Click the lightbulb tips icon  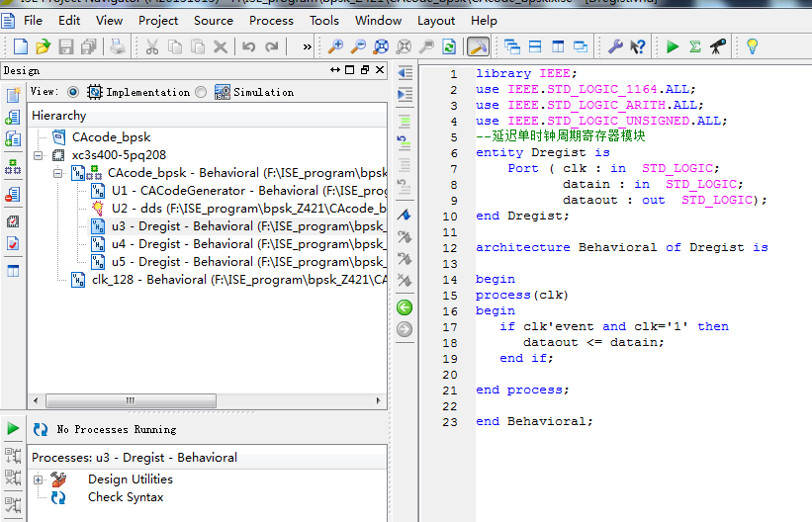(752, 46)
